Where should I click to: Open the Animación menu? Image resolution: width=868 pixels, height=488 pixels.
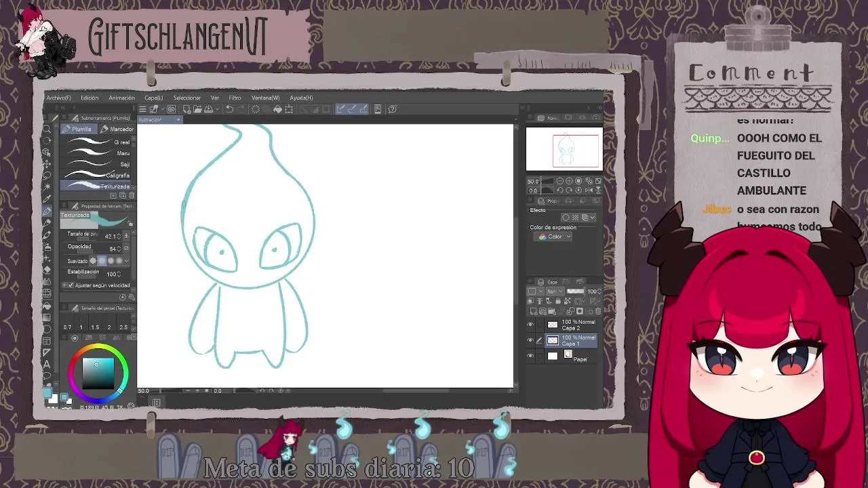tap(121, 98)
